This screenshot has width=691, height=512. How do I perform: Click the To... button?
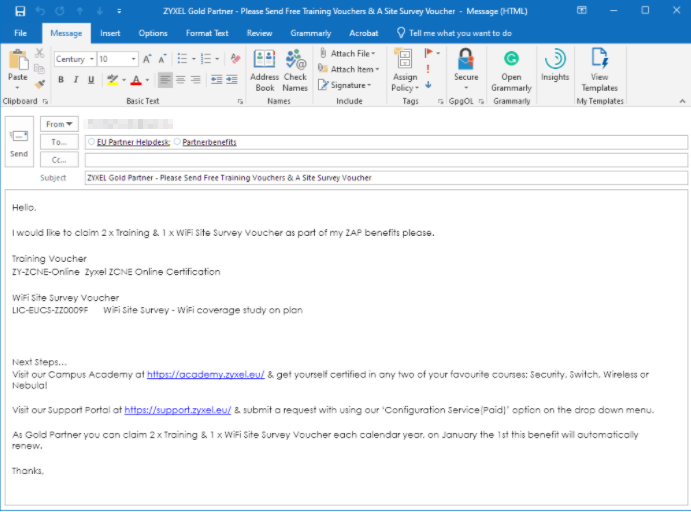[59, 142]
